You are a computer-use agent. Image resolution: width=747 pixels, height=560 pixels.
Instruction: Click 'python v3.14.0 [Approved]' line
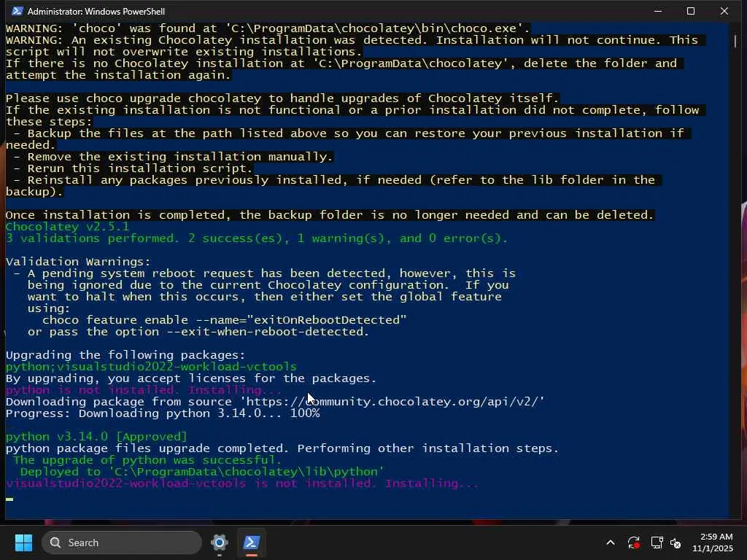tap(96, 437)
